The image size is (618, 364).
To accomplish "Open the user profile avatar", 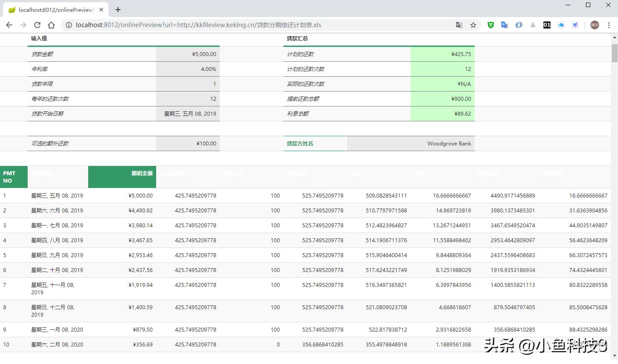I will (594, 25).
